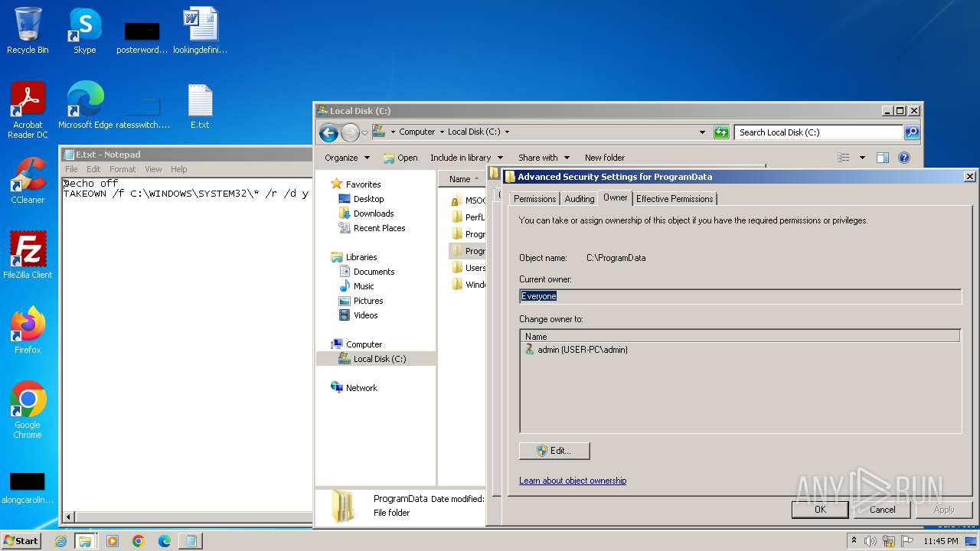Open the Recycle Bin desktop icon
This screenshot has width=980, height=551.
pos(28,31)
